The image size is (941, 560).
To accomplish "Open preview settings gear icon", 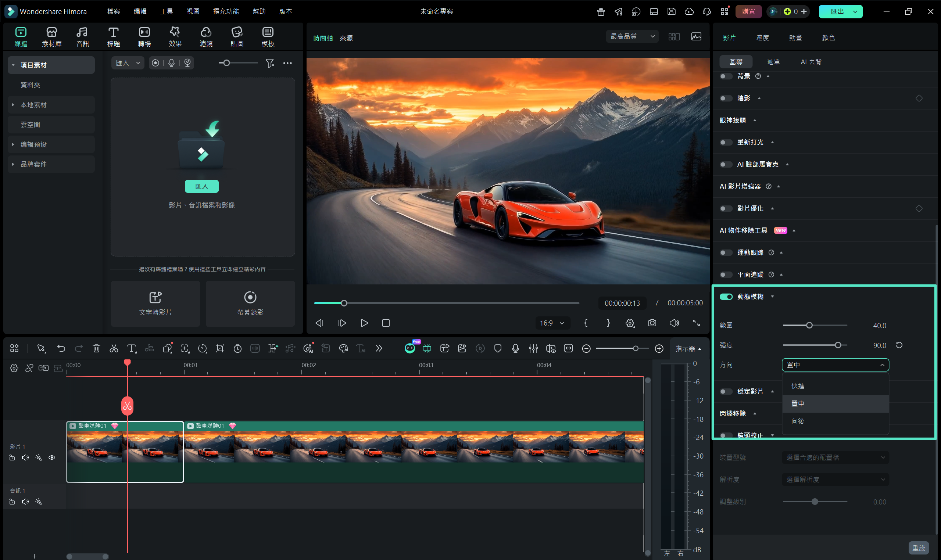I will [x=630, y=323].
